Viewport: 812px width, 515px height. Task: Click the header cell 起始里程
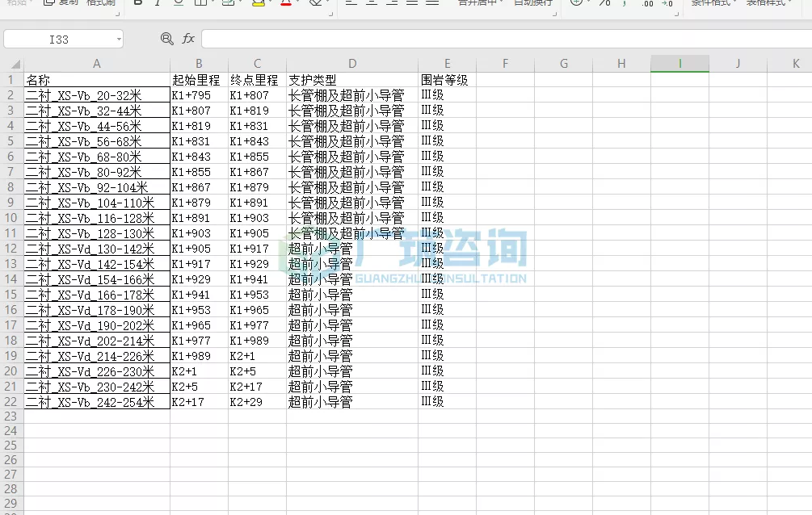click(200, 80)
